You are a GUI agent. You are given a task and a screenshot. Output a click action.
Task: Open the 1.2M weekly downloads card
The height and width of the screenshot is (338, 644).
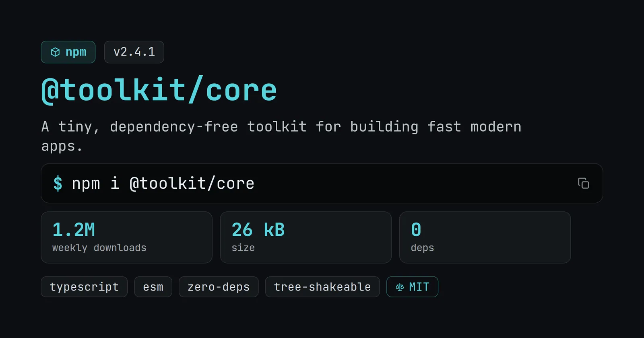click(126, 237)
